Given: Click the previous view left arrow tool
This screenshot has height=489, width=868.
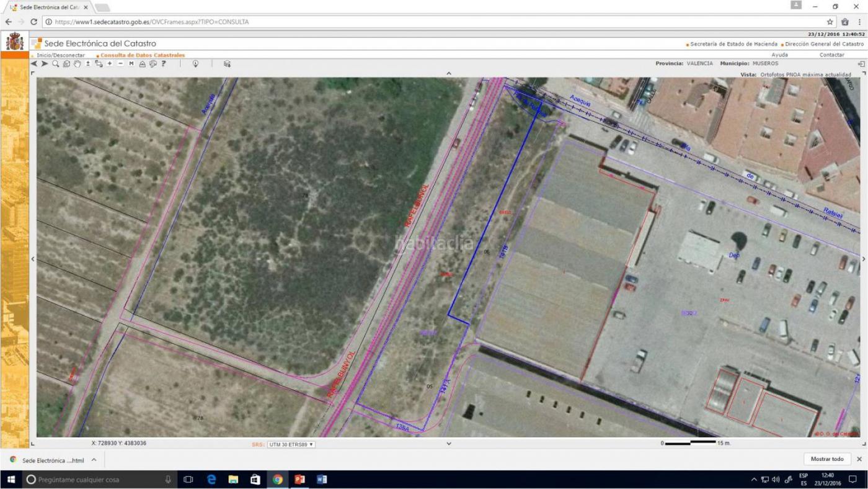Looking at the screenshot, I should (x=34, y=64).
